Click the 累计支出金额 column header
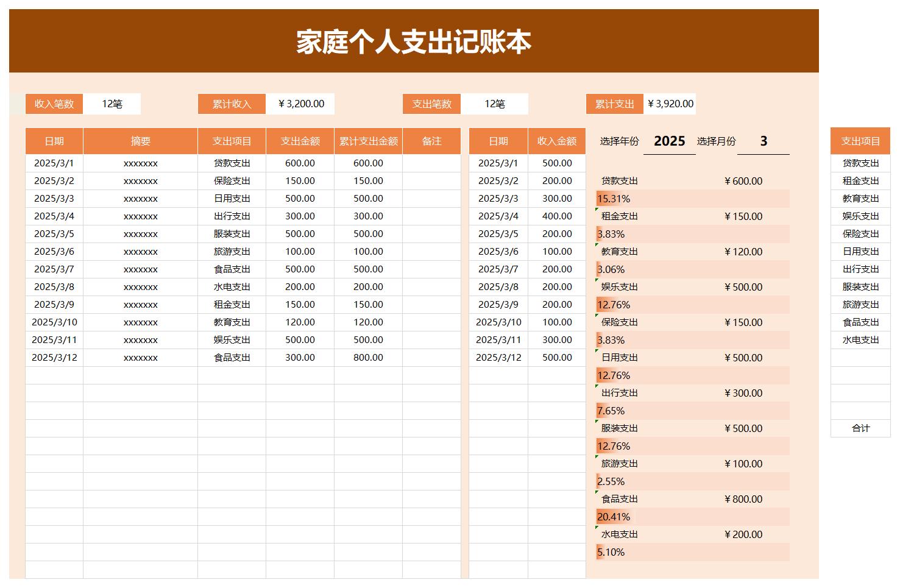Viewport: 900px width, 588px height. coord(369,141)
